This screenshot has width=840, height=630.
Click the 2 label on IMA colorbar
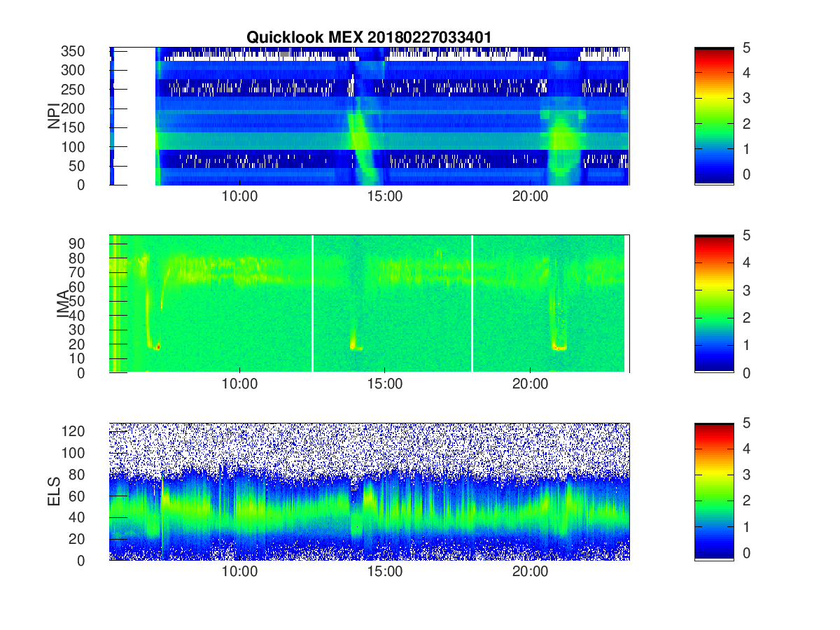746,318
